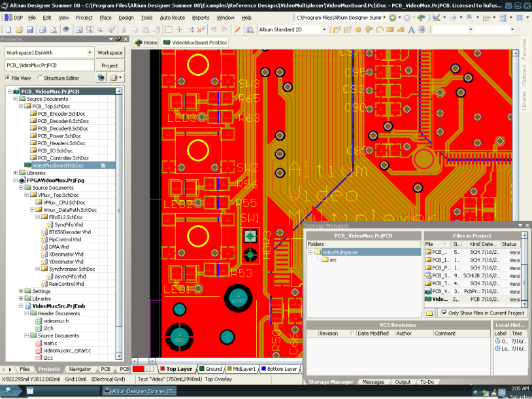Select the Place Via tool
Screen dimensions: 532x399
tap(369, 30)
